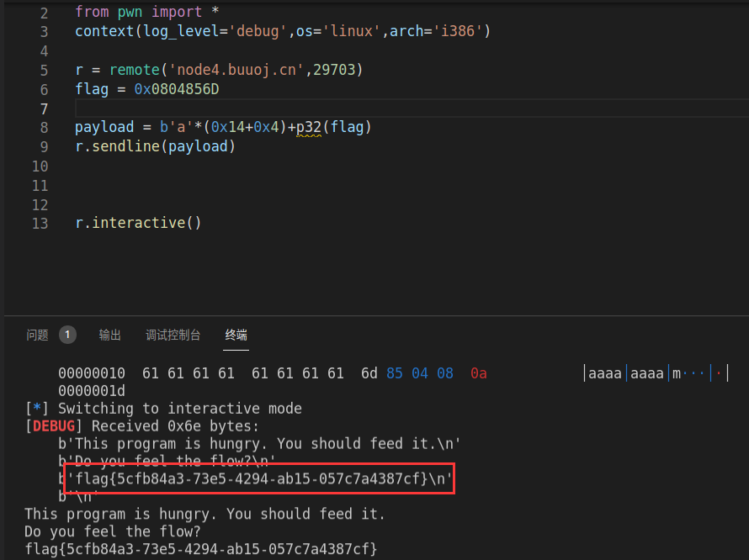Click the 'node4.buuoj.cn' string
This screenshot has height=560, width=749.
click(x=236, y=70)
